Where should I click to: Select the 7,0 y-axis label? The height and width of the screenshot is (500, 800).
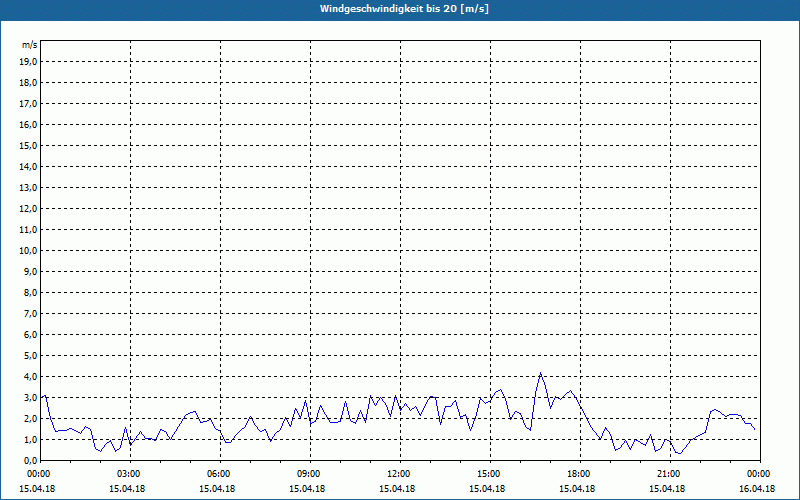click(30, 313)
